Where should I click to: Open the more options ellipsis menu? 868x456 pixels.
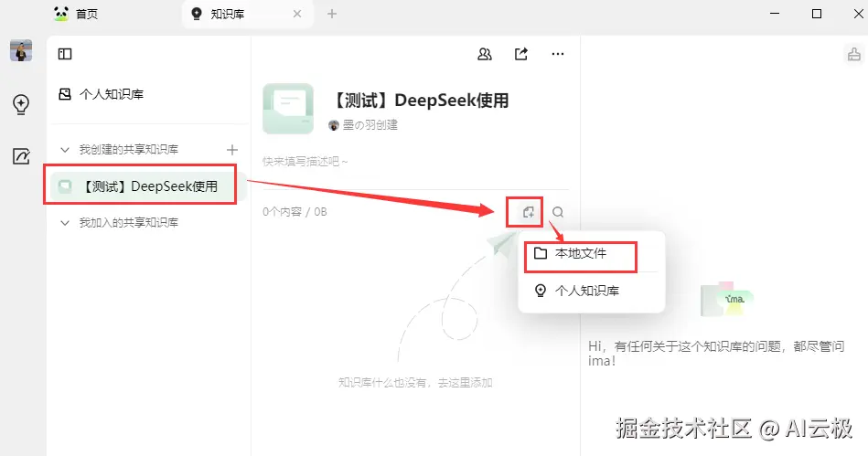(x=557, y=54)
